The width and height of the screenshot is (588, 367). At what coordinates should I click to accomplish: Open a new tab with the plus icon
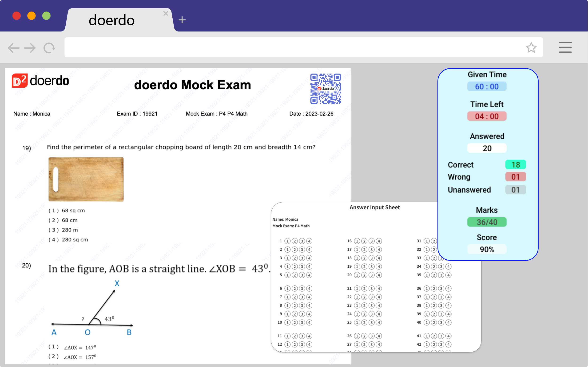point(182,20)
